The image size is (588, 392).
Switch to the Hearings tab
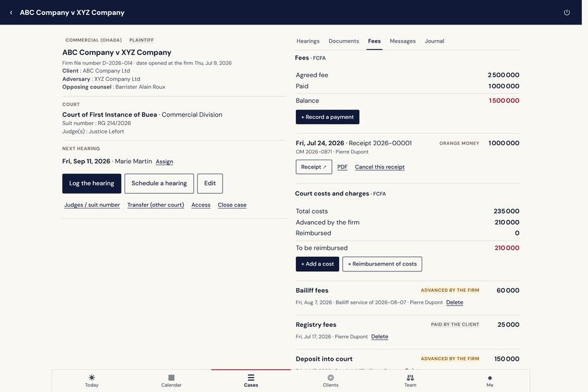point(308,41)
